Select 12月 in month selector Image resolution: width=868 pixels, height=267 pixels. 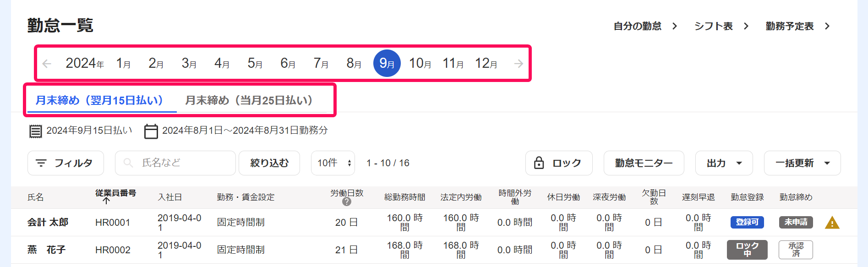pos(486,63)
